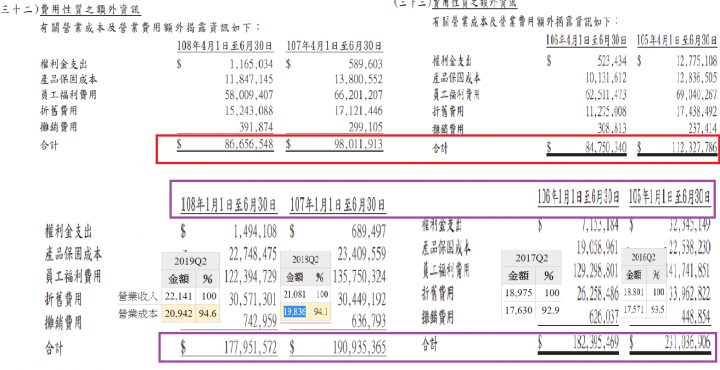Select the value 636,793
Viewport: 720px width, 370px height.
[369, 321]
